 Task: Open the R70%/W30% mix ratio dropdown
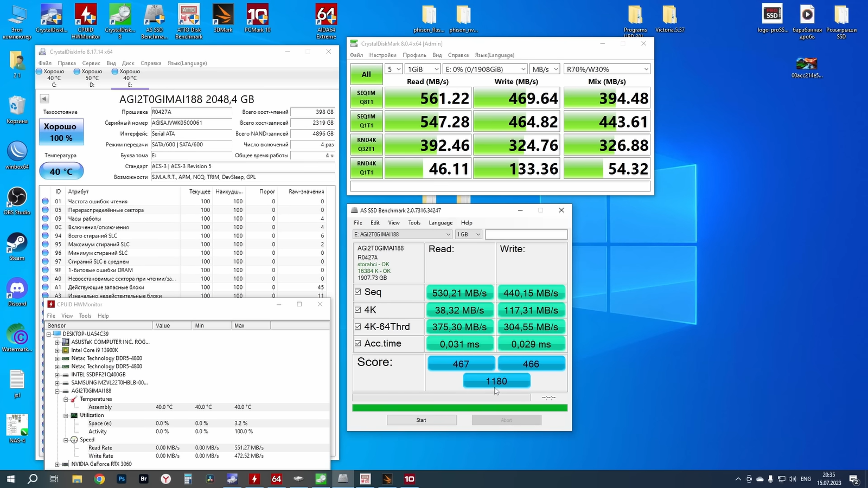(x=607, y=69)
